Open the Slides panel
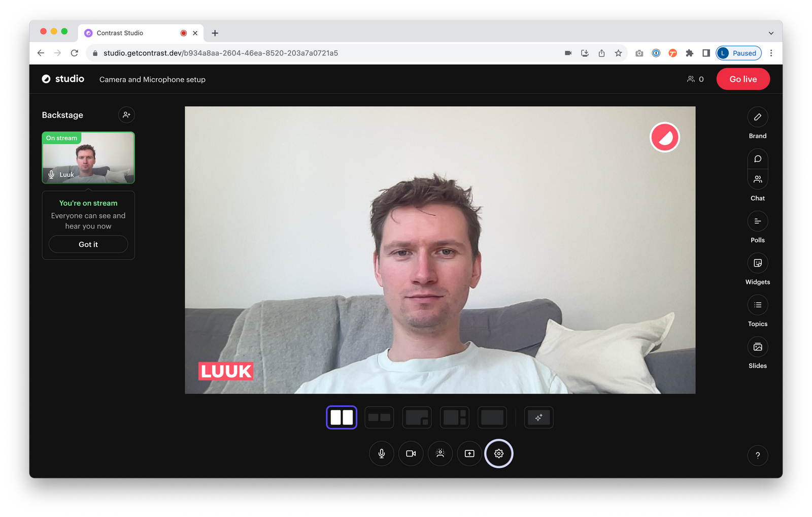Screen dimensions: 812x517 coord(757,347)
